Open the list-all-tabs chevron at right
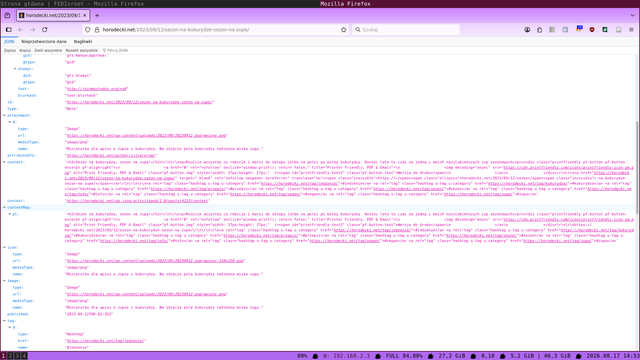 632,16
